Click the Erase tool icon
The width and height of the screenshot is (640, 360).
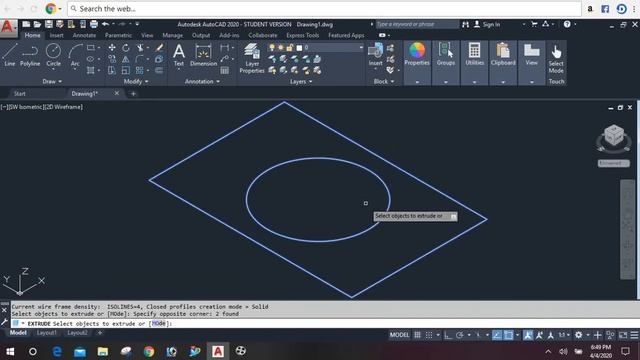click(x=159, y=48)
